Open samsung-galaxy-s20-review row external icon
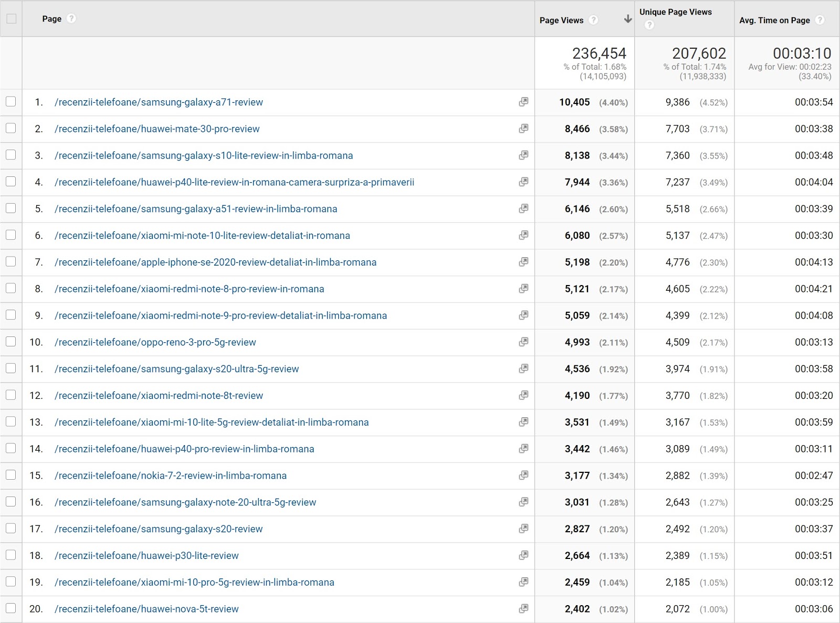840x623 pixels. pos(523,529)
